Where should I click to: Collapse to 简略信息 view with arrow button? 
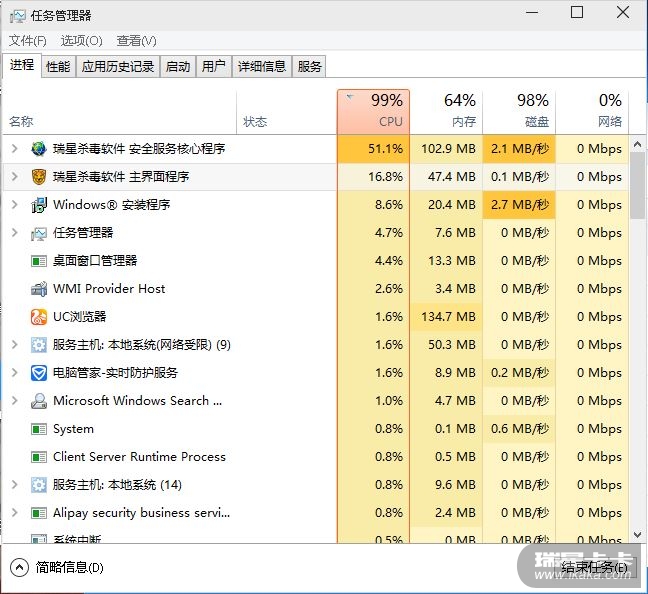coord(19,568)
